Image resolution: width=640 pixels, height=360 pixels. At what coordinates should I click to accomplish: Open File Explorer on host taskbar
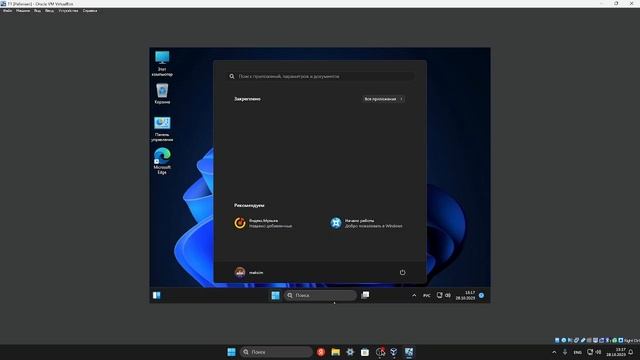pyautogui.click(x=336, y=352)
